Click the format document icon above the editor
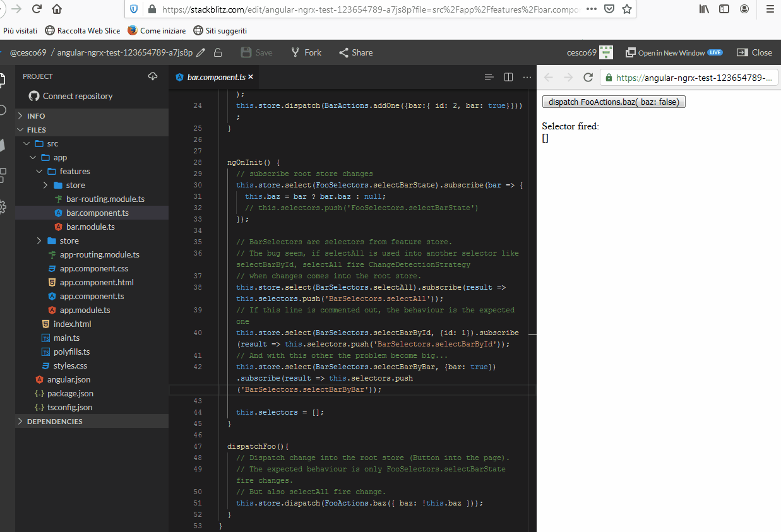 [x=489, y=76]
